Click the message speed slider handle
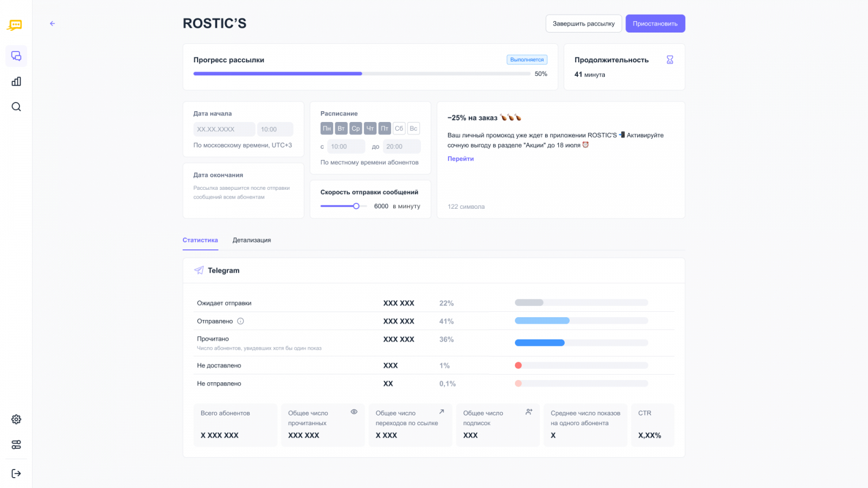Viewport: 868px width, 488px height. 356,206
